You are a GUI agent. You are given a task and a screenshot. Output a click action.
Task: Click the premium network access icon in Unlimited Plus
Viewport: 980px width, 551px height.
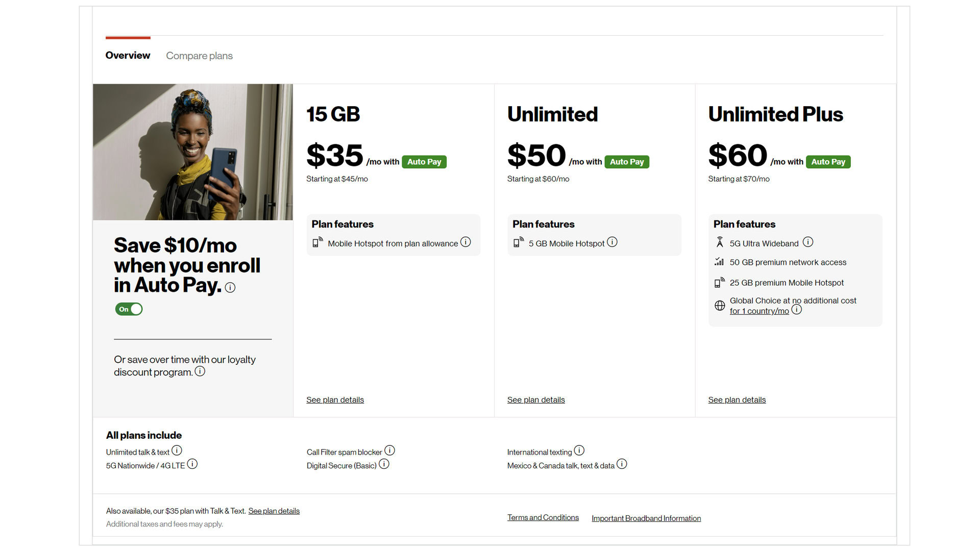[x=720, y=262]
